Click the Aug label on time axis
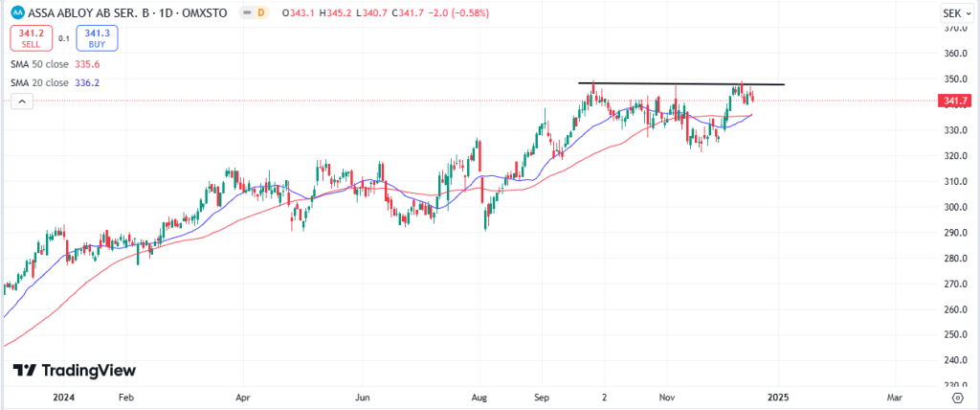 479,396
